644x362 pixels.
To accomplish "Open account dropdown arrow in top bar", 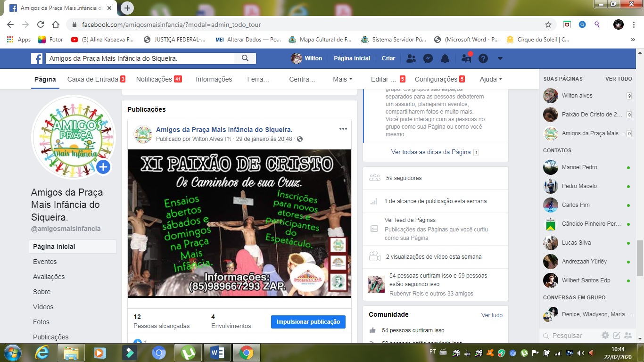I will [500, 58].
